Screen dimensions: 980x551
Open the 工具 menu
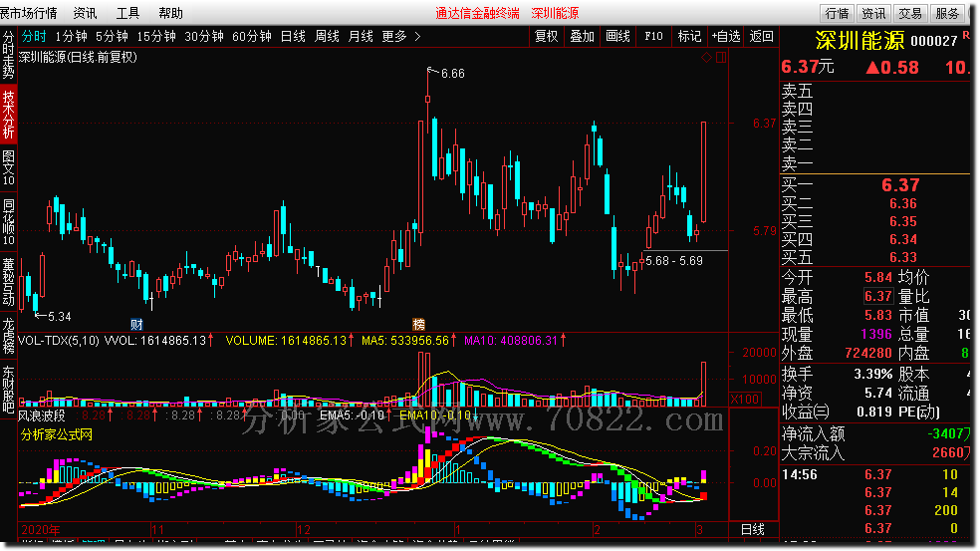click(127, 13)
